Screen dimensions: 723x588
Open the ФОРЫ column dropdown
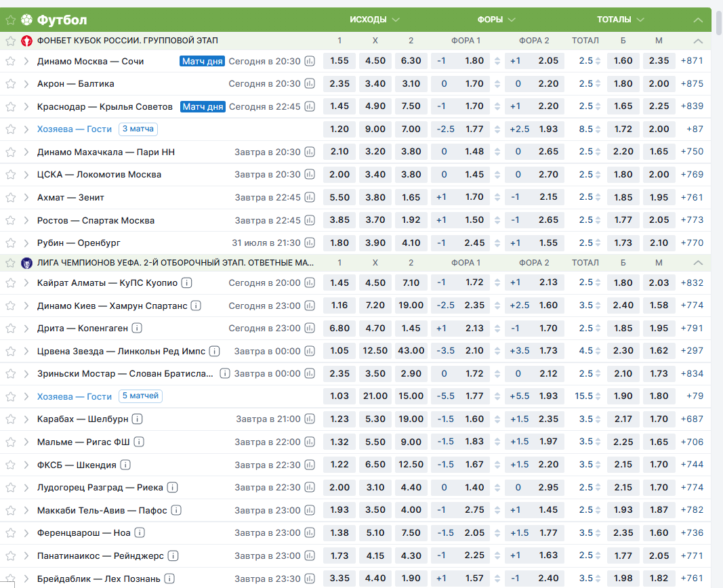click(496, 20)
